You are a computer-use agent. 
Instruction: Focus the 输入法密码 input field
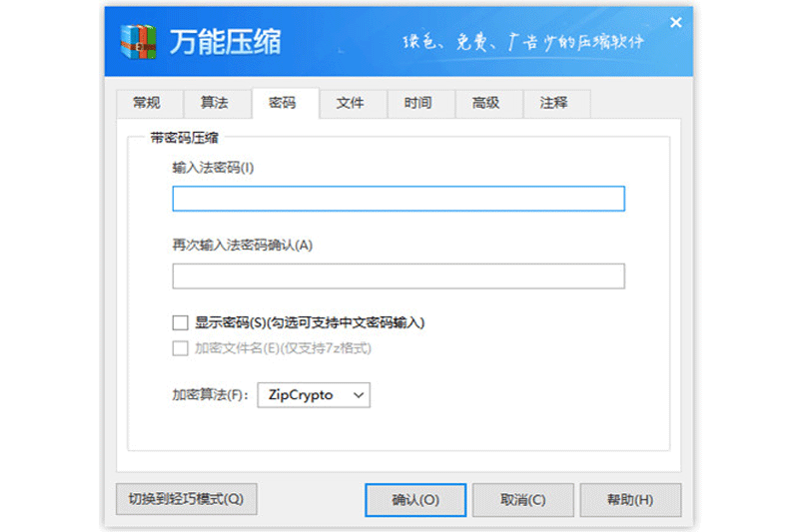pyautogui.click(x=398, y=199)
